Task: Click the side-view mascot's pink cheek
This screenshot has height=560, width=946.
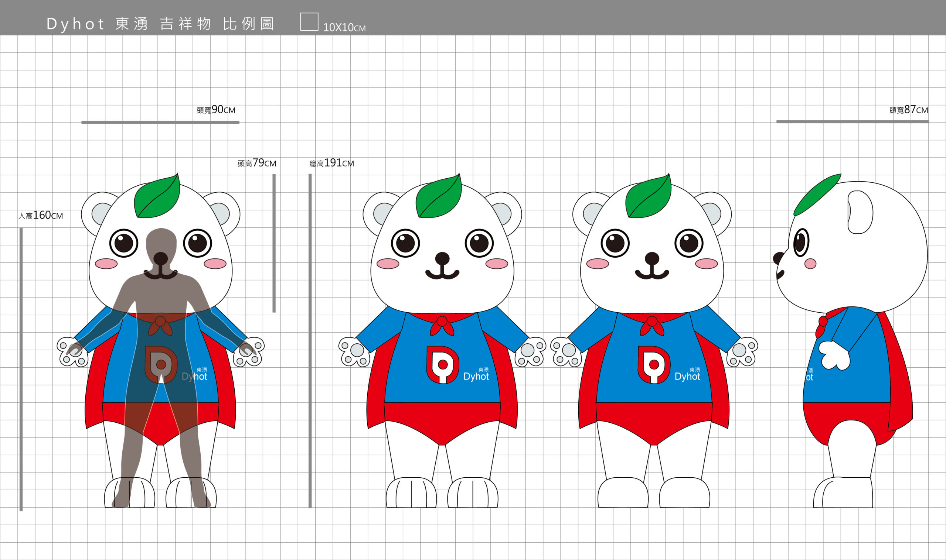Action: (810, 264)
